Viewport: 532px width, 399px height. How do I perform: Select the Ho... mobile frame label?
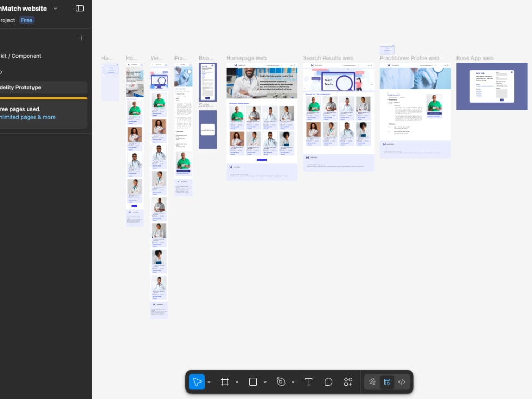click(x=131, y=58)
